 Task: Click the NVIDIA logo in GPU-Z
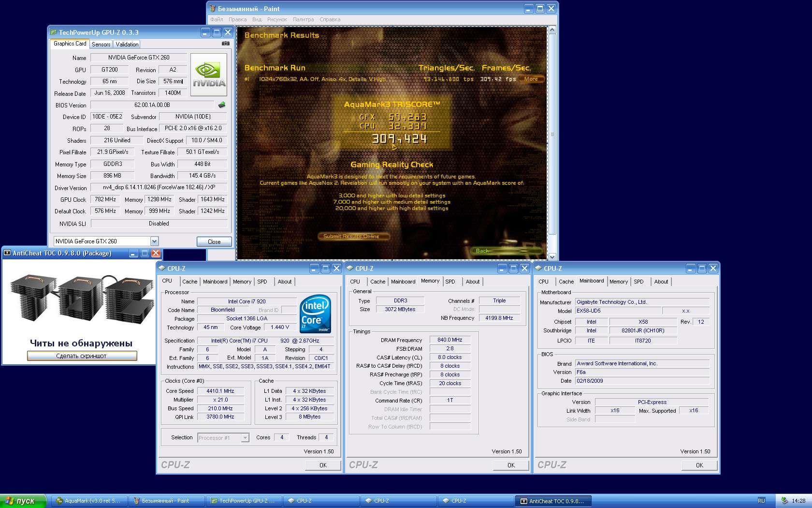(x=209, y=75)
